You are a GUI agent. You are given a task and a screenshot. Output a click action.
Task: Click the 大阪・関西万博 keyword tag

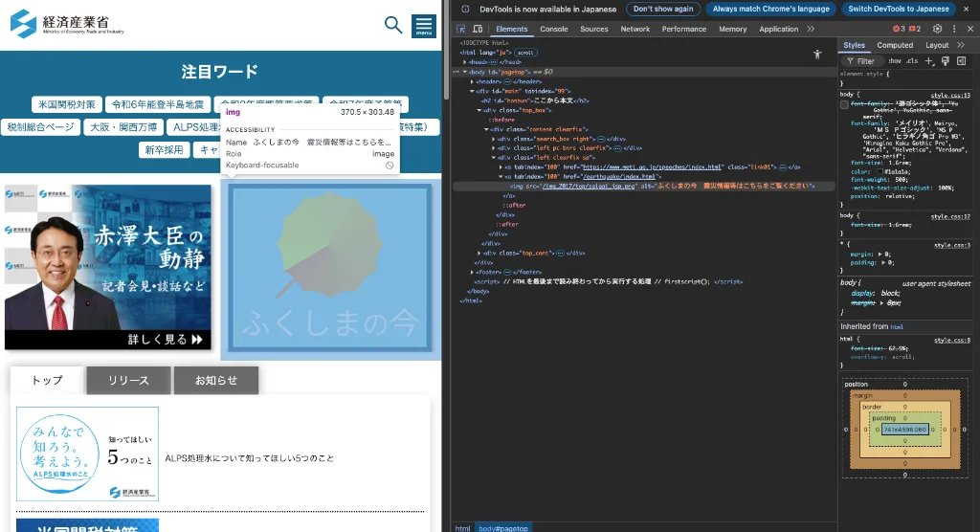(123, 127)
